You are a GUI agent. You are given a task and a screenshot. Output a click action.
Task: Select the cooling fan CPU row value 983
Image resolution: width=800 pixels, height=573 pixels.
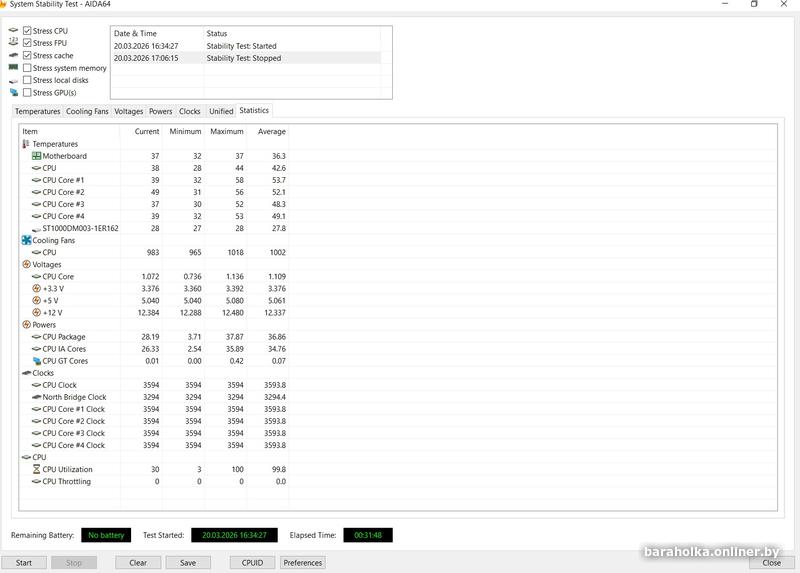tap(154, 253)
